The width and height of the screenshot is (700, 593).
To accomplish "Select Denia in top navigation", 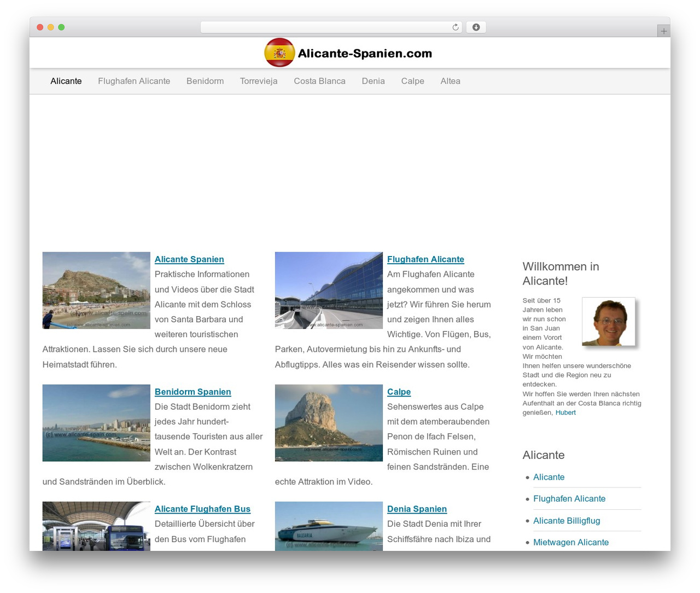I will [x=373, y=81].
